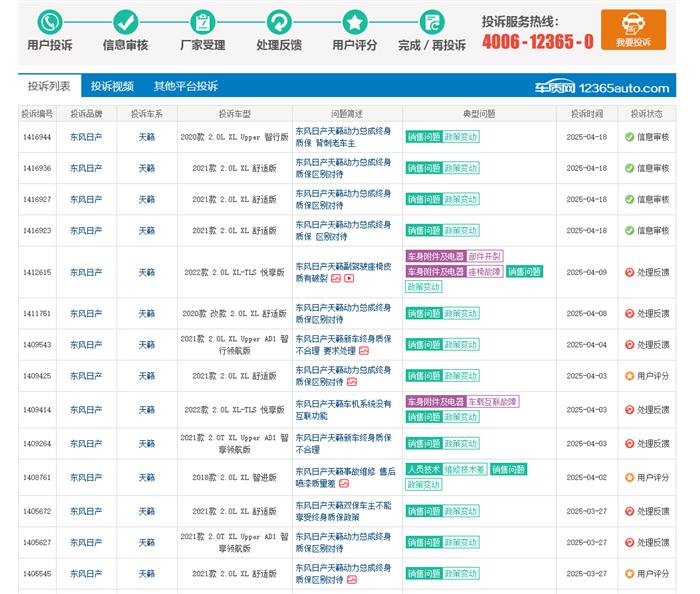Open 天籁 series link in row 1416936
Viewport: 700px width, 594px height.
point(146,168)
